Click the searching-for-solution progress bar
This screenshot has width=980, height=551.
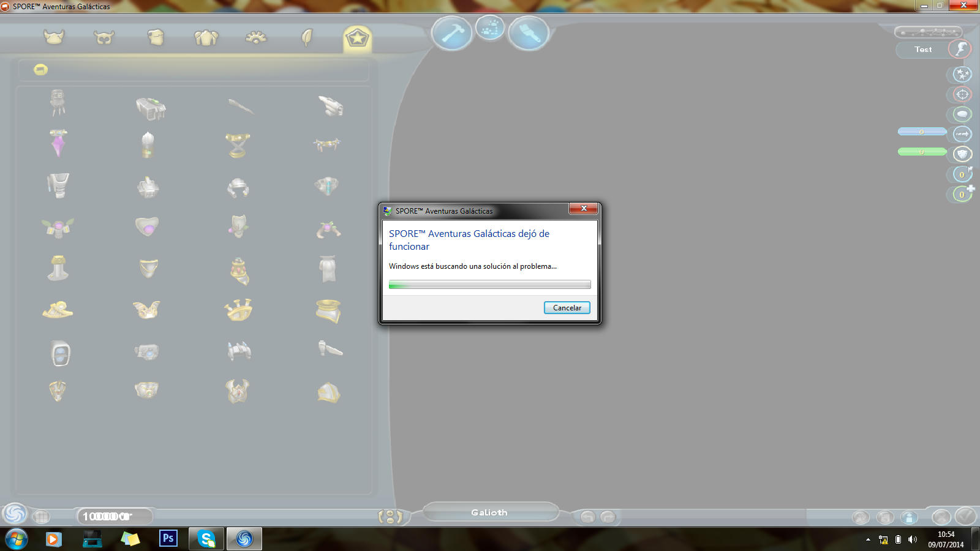click(490, 285)
